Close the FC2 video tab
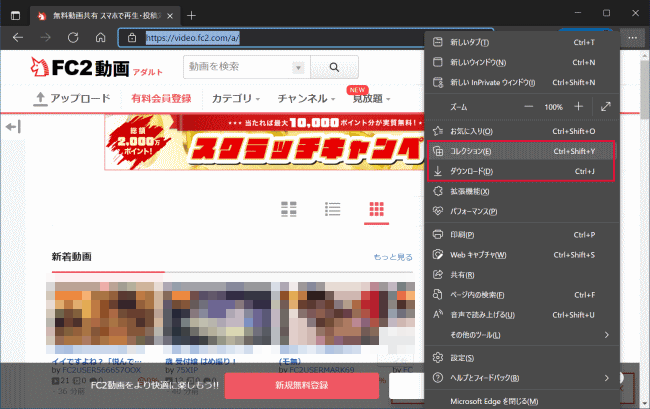650x409 pixels. [x=170, y=16]
